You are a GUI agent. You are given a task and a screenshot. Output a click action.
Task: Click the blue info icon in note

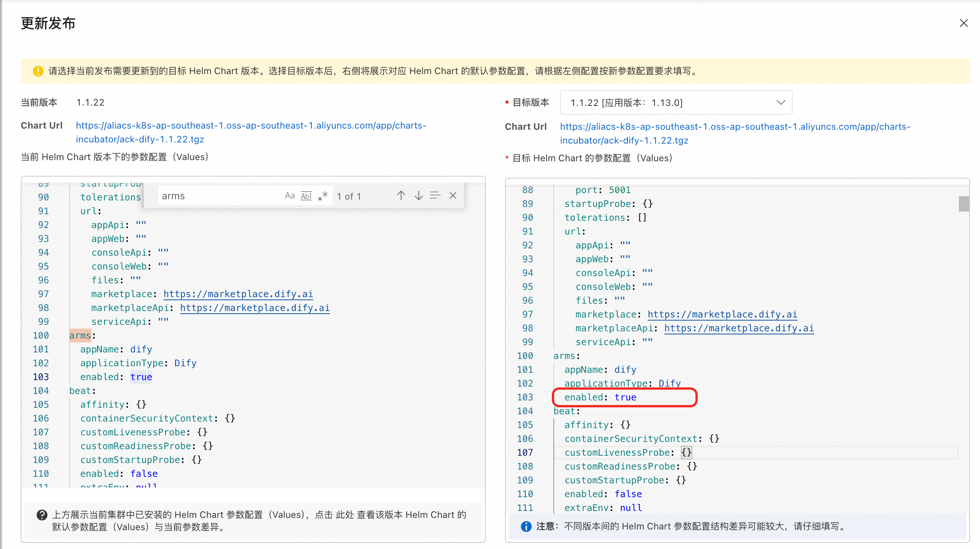[526, 526]
